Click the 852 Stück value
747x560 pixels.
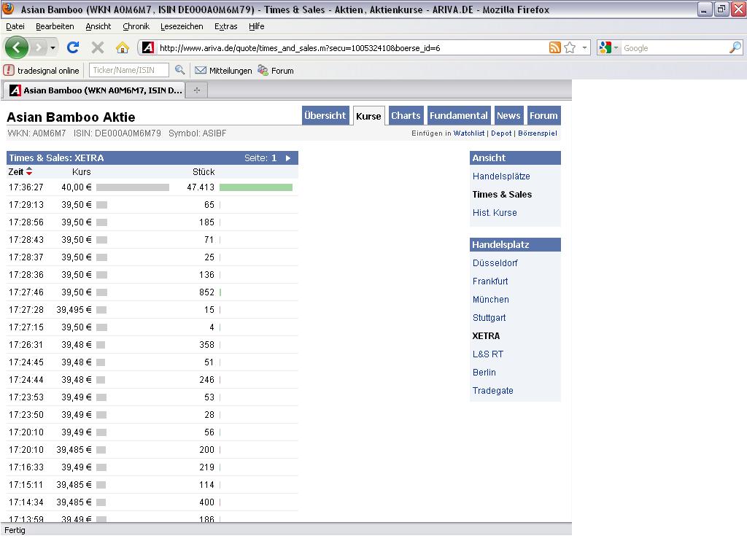click(206, 292)
